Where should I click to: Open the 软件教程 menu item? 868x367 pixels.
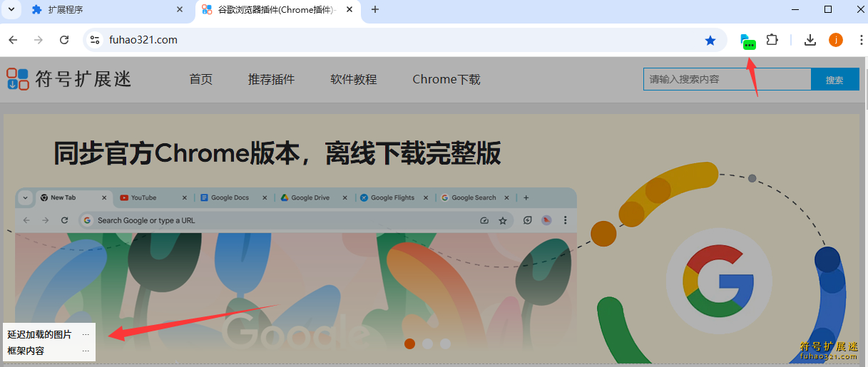[353, 79]
